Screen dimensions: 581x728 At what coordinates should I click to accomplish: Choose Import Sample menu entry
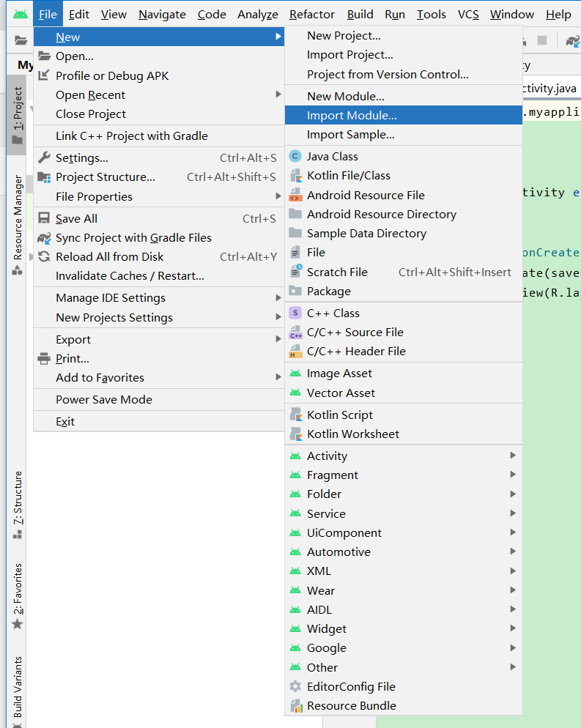(404, 135)
